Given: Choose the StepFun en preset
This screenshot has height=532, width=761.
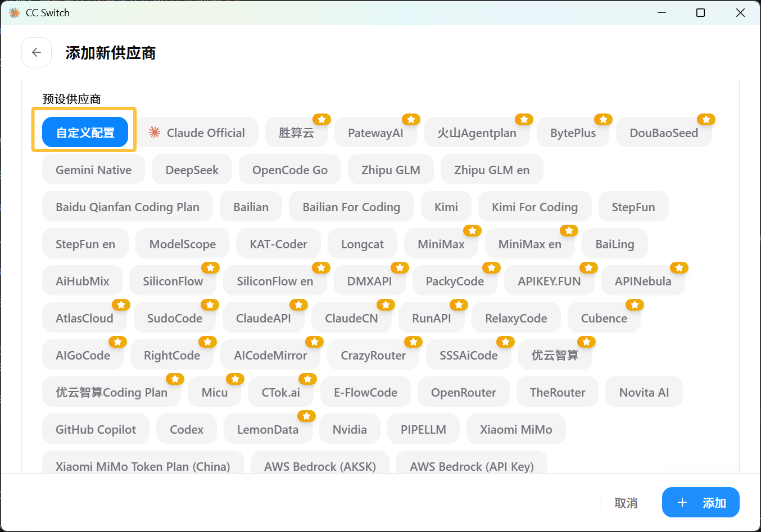Looking at the screenshot, I should pyautogui.click(x=85, y=244).
